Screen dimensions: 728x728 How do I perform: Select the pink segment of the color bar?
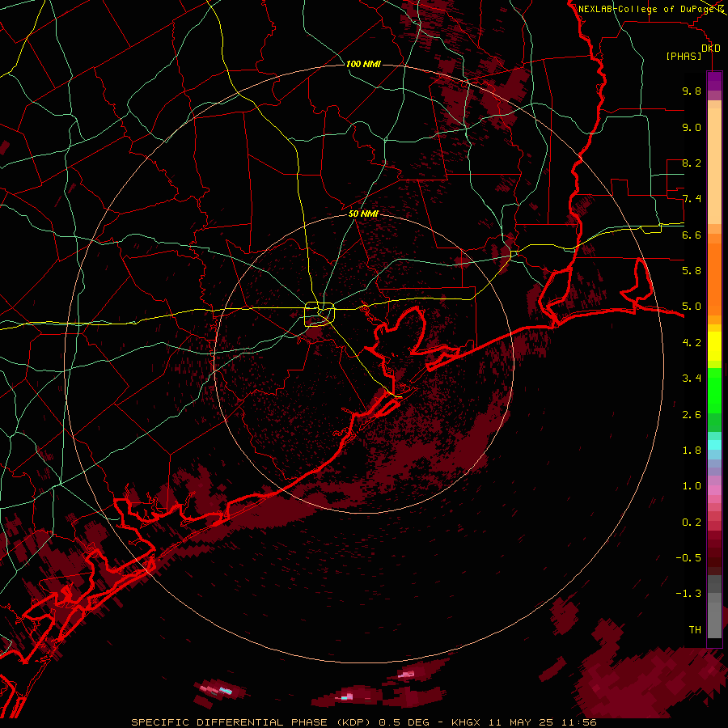[714, 490]
